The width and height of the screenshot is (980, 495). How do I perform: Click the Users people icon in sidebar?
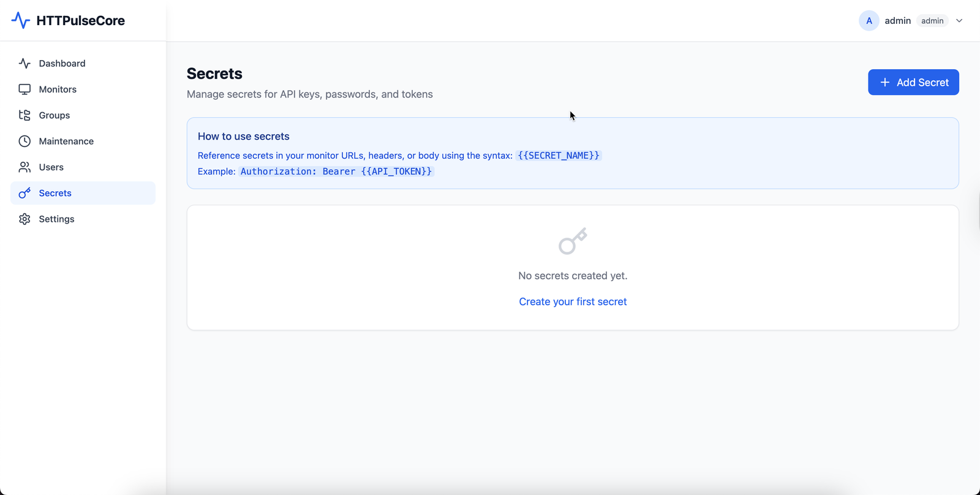click(x=24, y=167)
